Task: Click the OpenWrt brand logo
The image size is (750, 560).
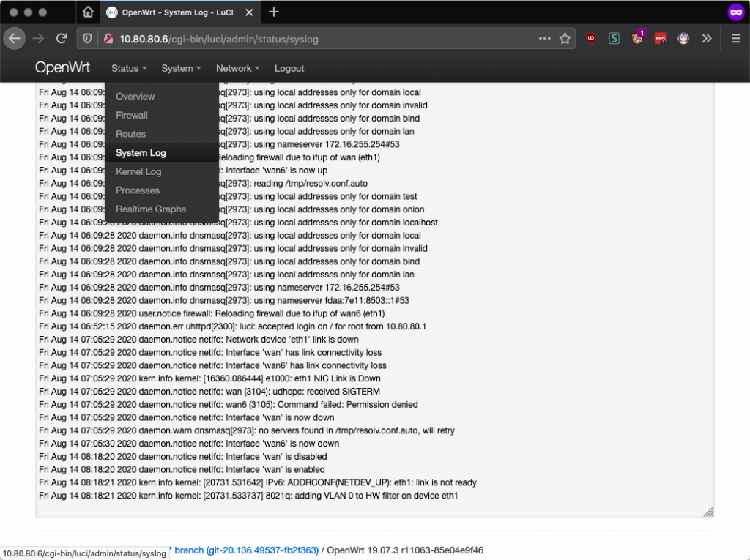Action: 62,68
